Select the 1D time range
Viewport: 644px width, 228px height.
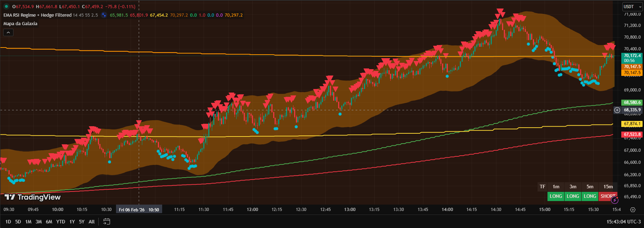click(x=8, y=222)
